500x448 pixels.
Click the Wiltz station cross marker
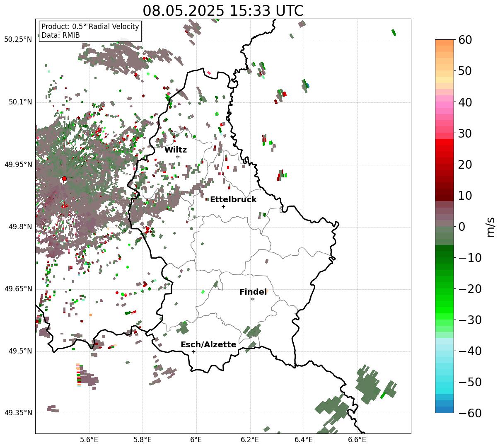(178, 157)
